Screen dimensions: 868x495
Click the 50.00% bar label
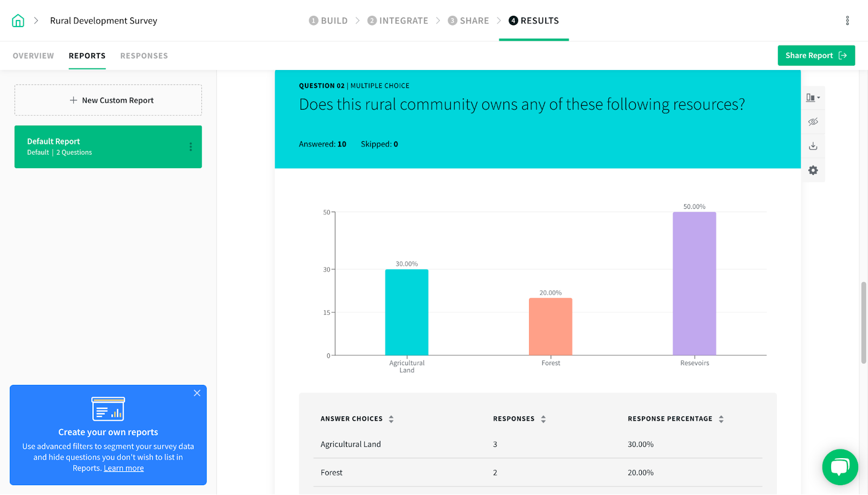coord(694,207)
